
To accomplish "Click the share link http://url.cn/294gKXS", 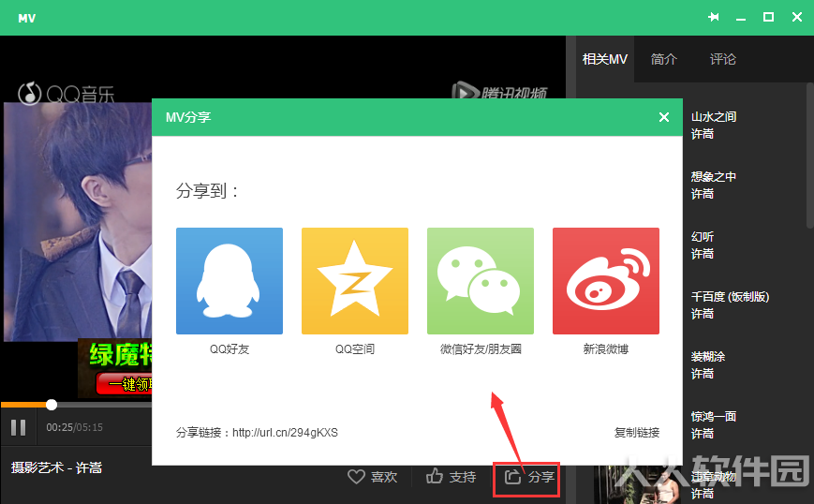I will coord(285,433).
